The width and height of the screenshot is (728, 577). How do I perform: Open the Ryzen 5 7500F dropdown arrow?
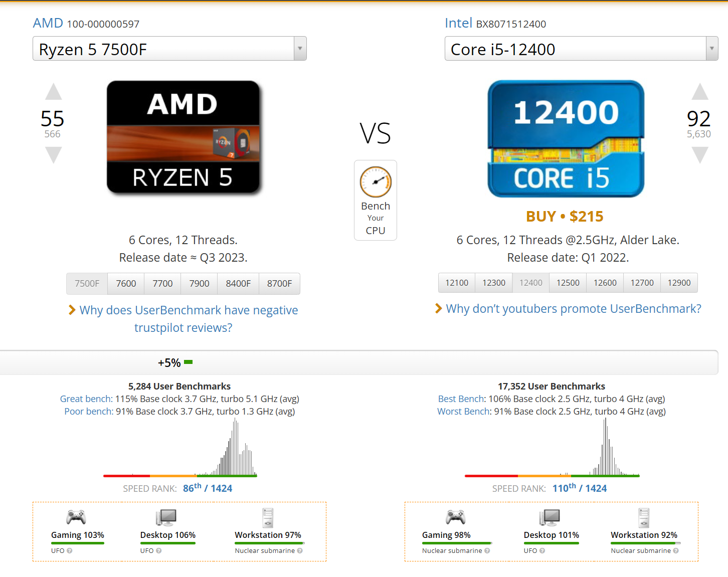coord(300,49)
